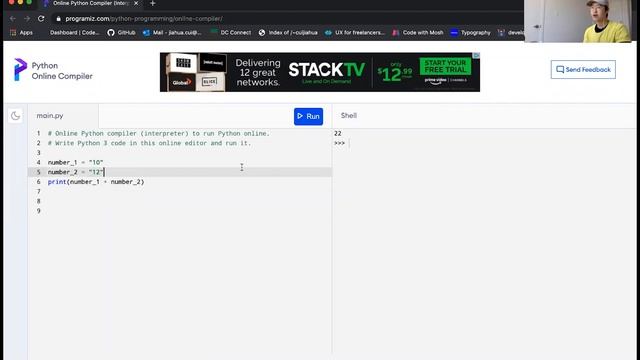Screen dimensions: 640x360
Task: Open the UX for freelancers bookmark
Action: click(x=355, y=33)
